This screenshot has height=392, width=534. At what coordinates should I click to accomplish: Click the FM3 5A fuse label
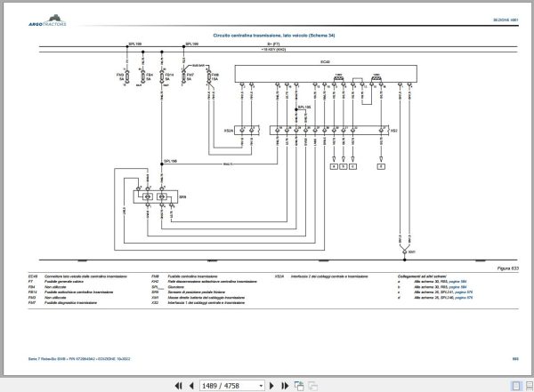120,77
